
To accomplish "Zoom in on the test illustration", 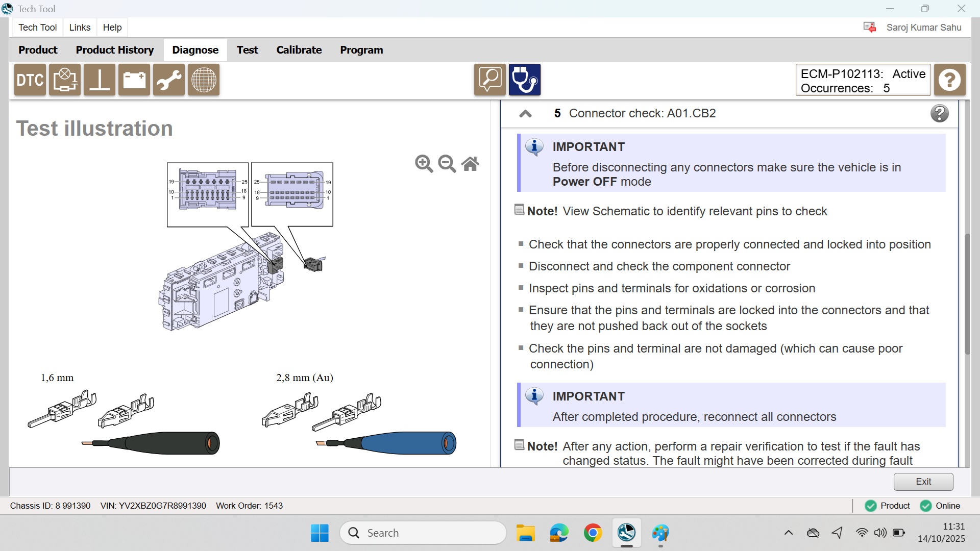I will [424, 164].
